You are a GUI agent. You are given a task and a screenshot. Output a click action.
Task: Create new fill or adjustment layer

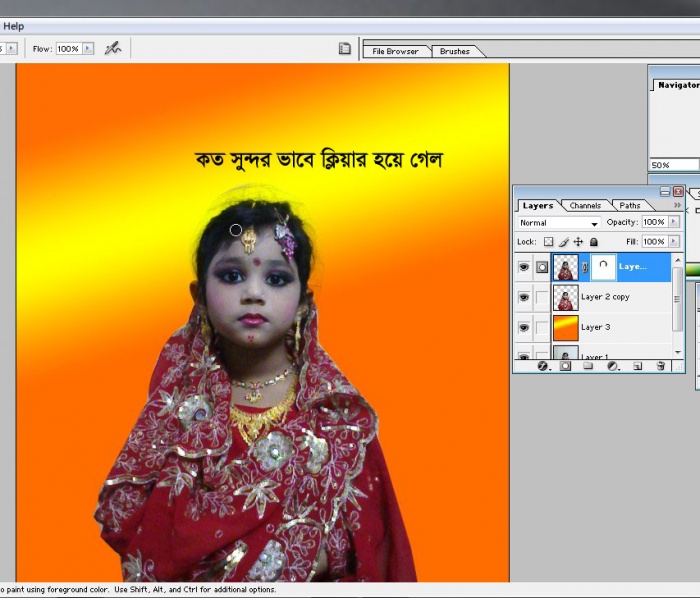(x=613, y=366)
